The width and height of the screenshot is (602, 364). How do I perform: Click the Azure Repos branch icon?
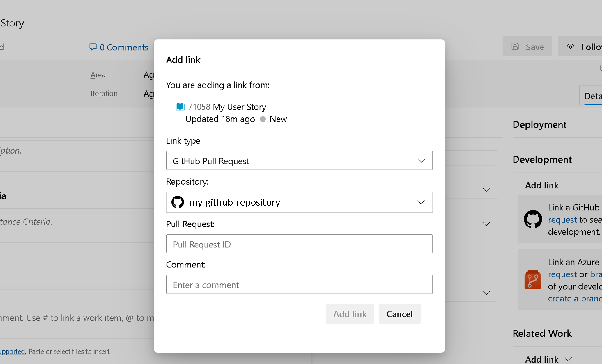pyautogui.click(x=533, y=279)
